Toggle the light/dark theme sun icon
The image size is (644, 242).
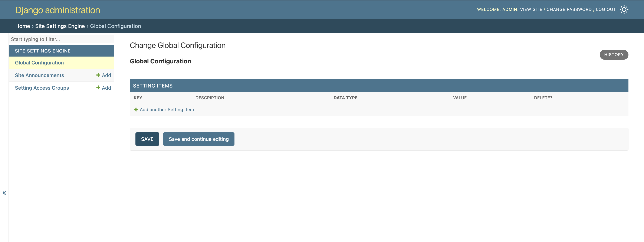click(624, 10)
